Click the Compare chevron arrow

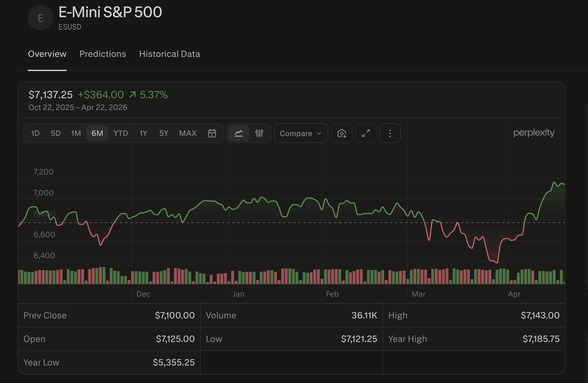(x=319, y=134)
